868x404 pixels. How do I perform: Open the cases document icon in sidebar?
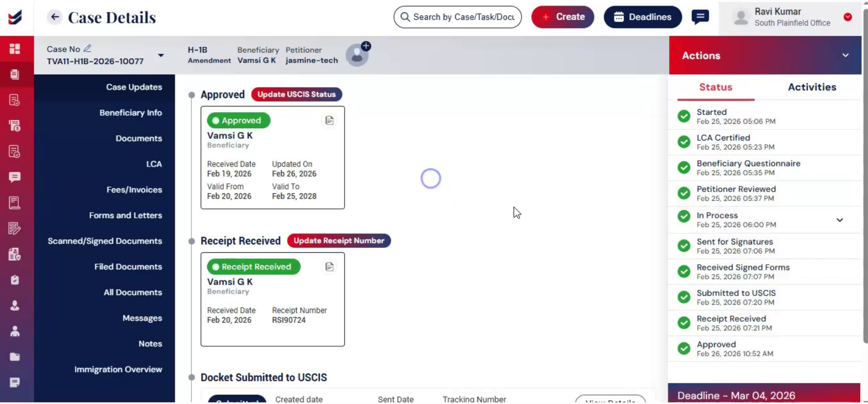coord(15,74)
